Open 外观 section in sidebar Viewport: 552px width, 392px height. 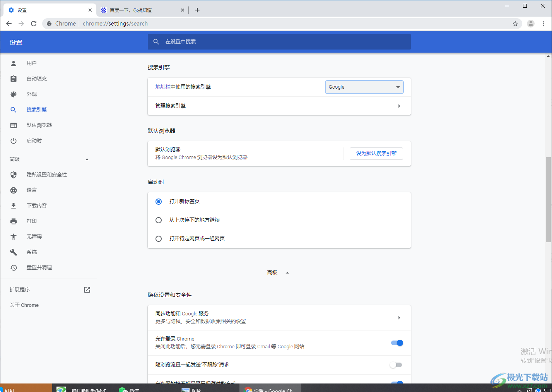pyautogui.click(x=32, y=94)
